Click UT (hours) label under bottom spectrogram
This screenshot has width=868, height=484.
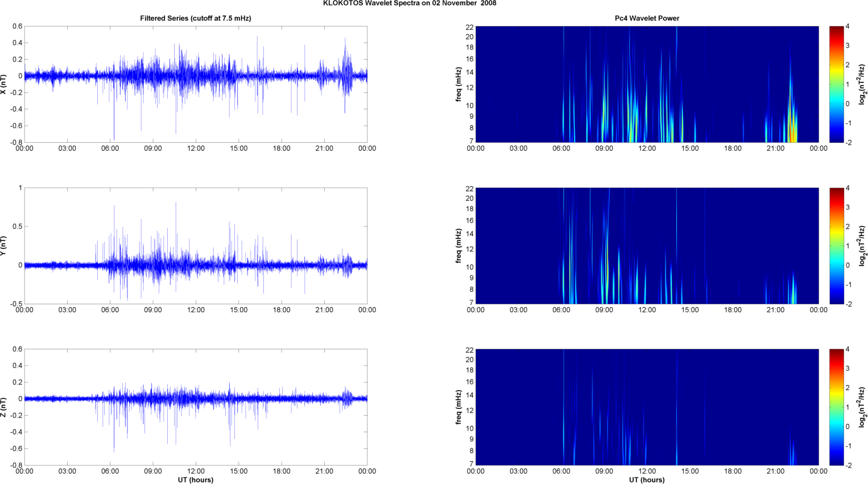point(647,479)
